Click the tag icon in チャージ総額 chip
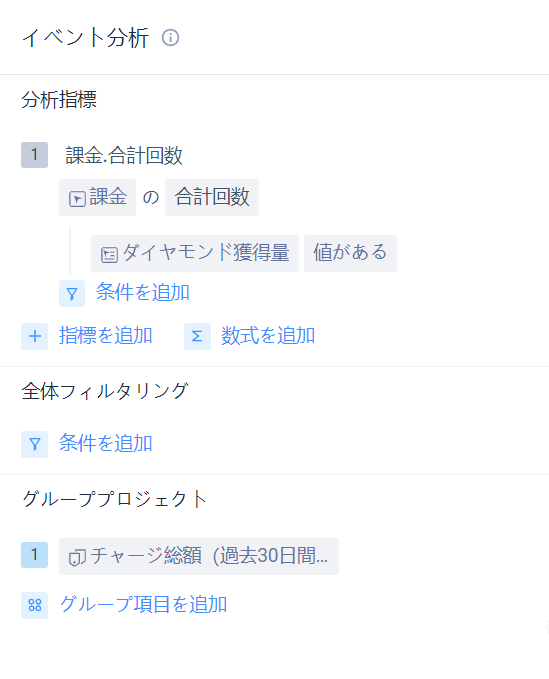 coord(77,558)
